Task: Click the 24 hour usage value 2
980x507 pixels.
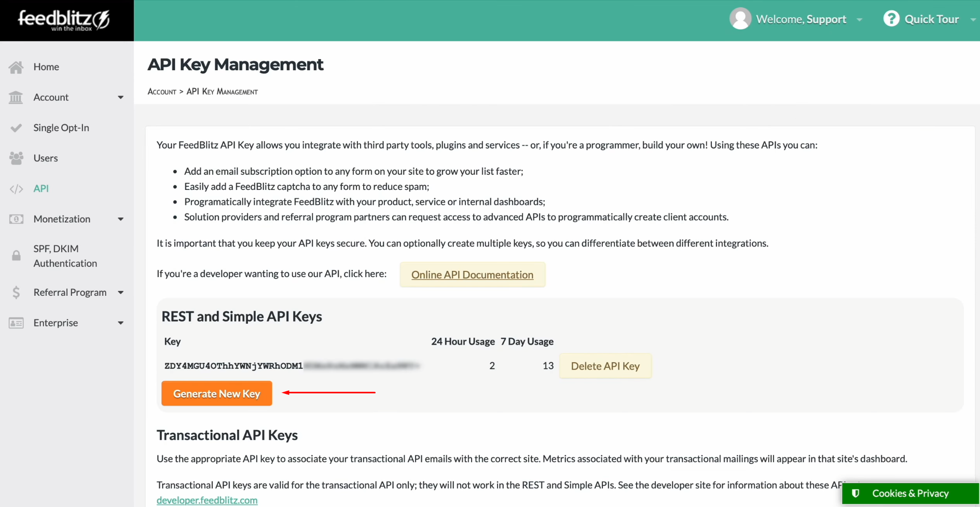Action: (x=492, y=366)
